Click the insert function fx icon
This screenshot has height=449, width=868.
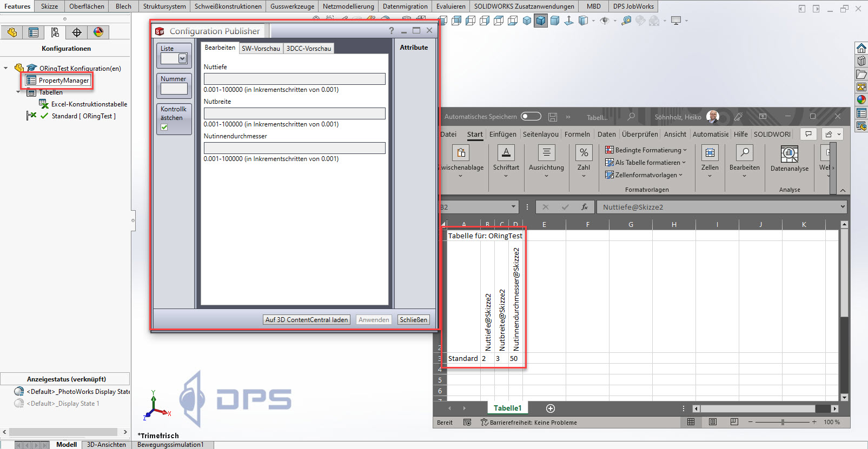point(585,207)
